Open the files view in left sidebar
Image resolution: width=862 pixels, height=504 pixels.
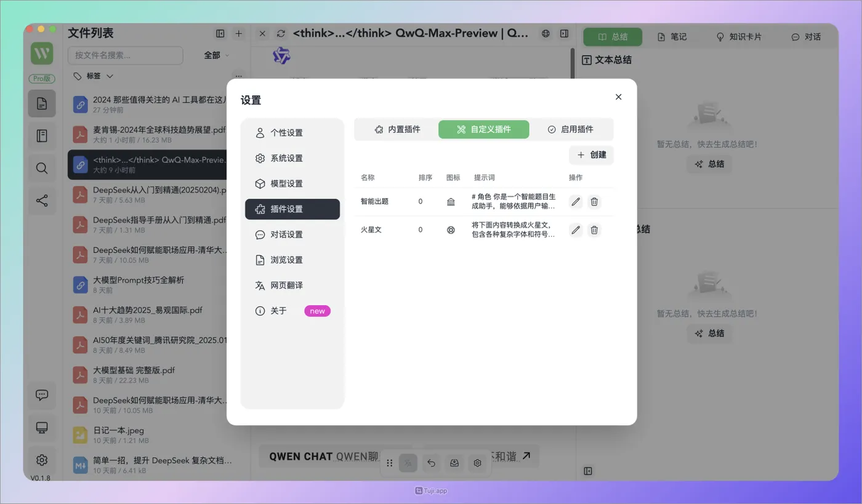pos(42,103)
